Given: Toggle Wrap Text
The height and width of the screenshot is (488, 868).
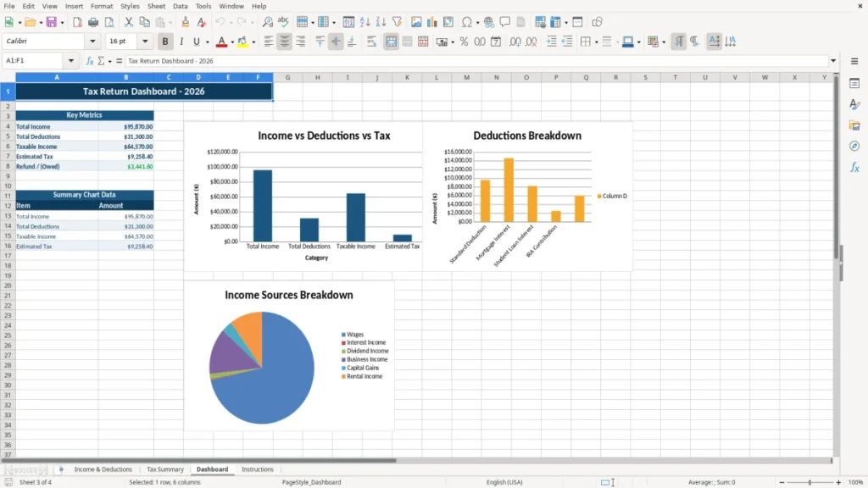Looking at the screenshot, I should coord(372,42).
